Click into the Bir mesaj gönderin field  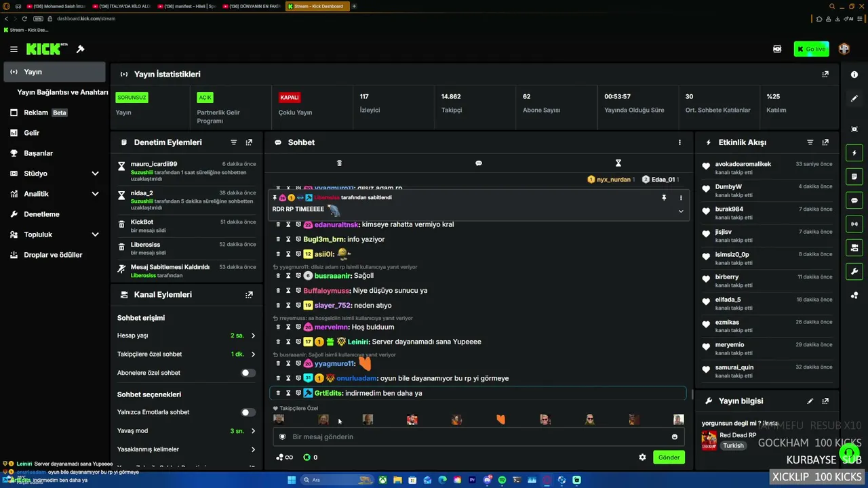click(x=478, y=437)
